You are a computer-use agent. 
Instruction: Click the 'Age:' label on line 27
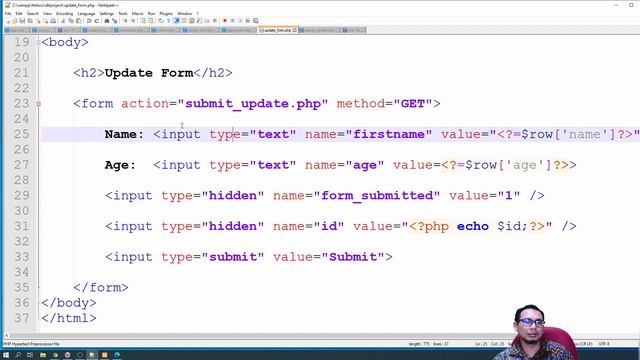click(120, 165)
